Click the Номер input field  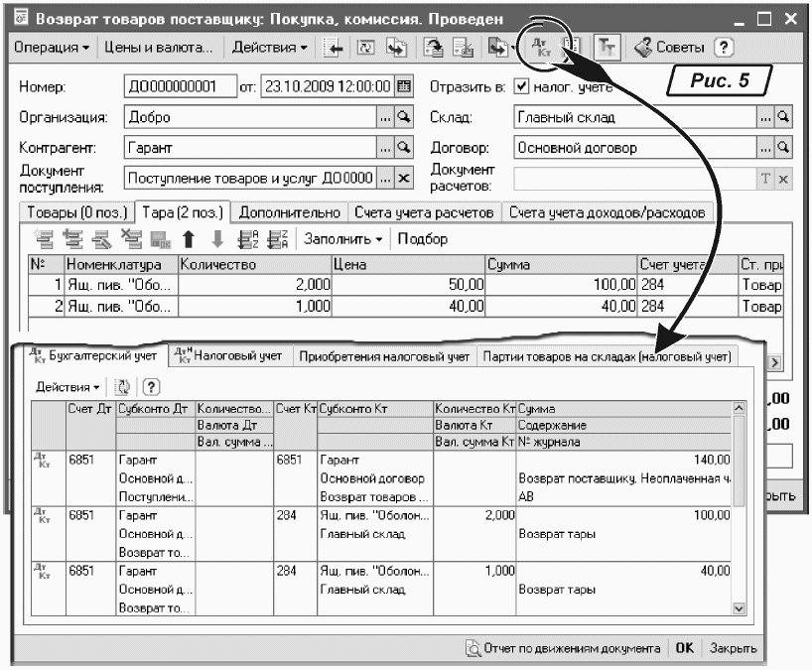coord(181,86)
